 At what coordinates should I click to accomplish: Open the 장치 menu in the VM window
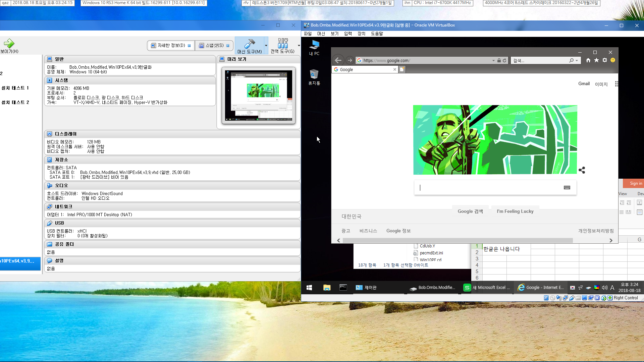coord(361,34)
